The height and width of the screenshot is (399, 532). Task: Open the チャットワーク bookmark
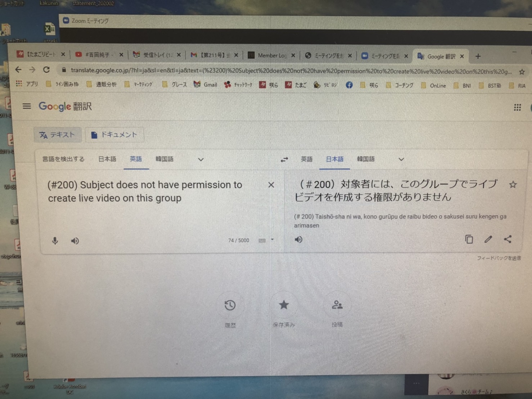pos(238,85)
